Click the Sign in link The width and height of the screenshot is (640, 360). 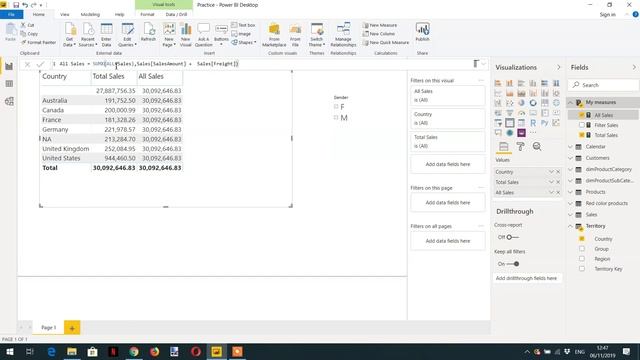coord(607,15)
